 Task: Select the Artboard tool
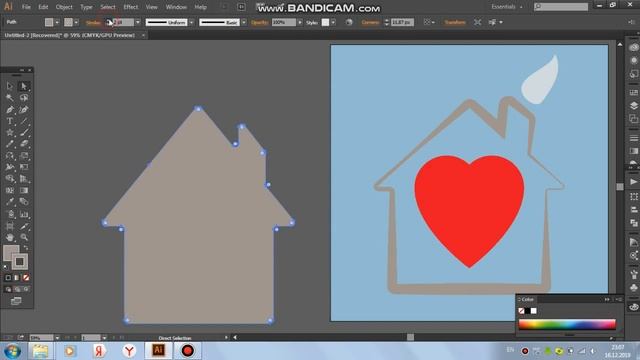(10, 226)
